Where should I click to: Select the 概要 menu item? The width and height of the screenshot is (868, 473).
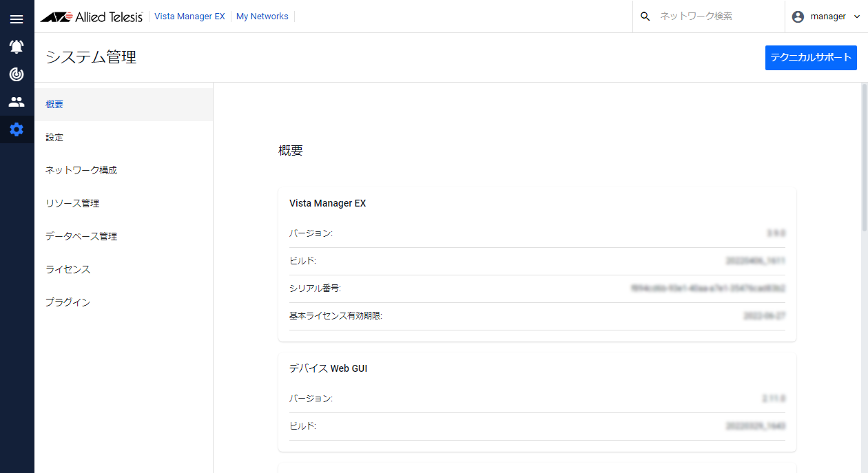click(54, 104)
